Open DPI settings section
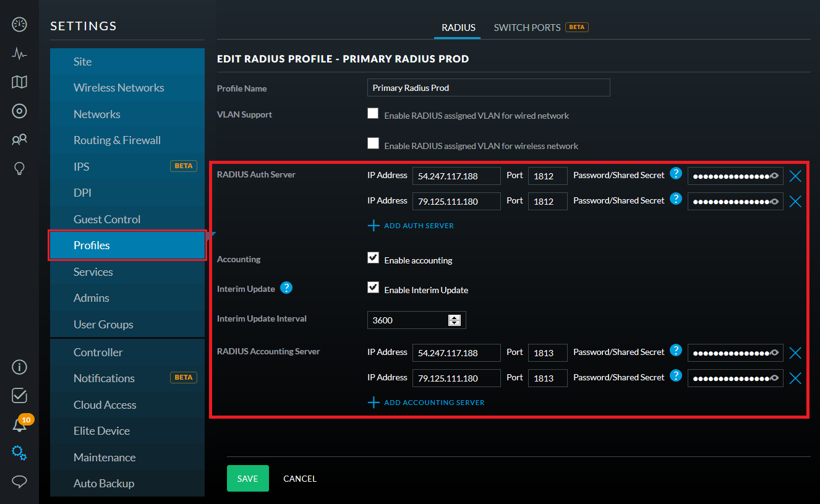The width and height of the screenshot is (820, 504). pos(127,193)
